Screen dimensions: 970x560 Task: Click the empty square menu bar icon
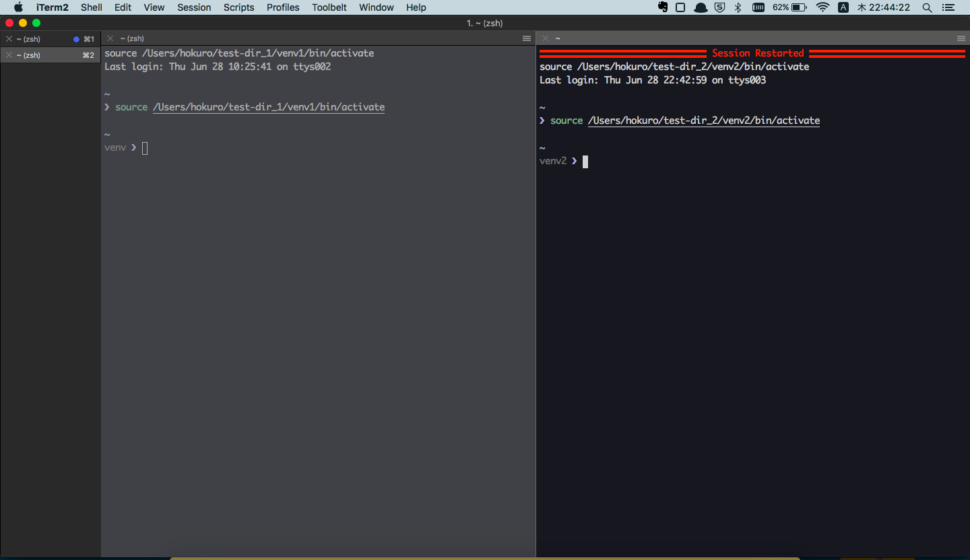coord(680,7)
